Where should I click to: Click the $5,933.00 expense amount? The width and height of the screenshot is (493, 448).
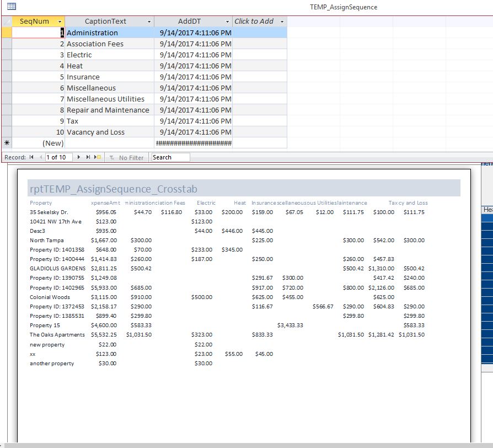click(104, 287)
